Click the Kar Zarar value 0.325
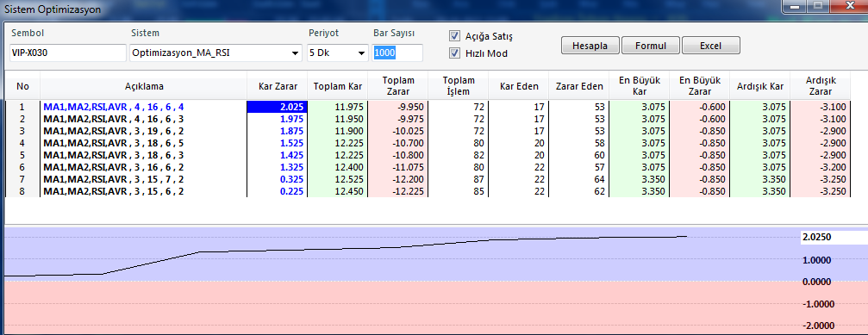Image resolution: width=868 pixels, height=335 pixels. pyautogui.click(x=277, y=179)
